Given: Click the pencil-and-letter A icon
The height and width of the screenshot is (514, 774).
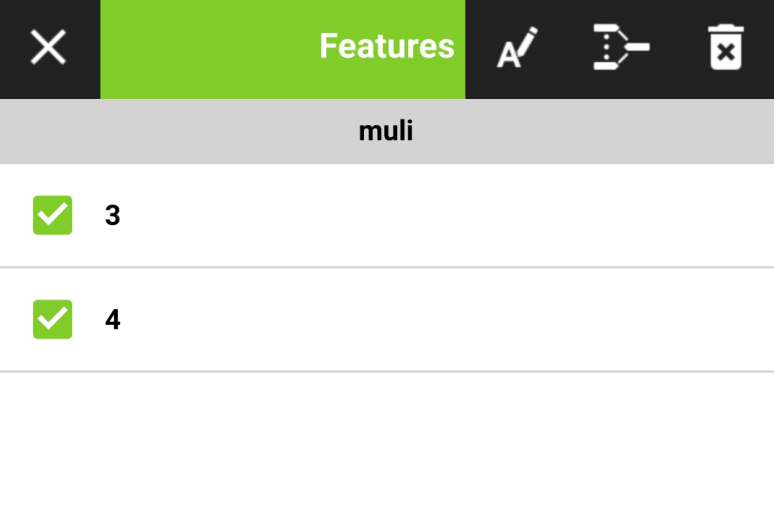Looking at the screenshot, I should tap(517, 48).
